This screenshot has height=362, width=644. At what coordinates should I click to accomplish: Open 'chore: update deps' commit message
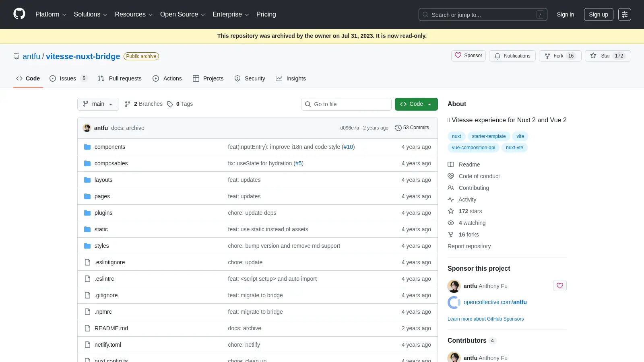click(252, 213)
